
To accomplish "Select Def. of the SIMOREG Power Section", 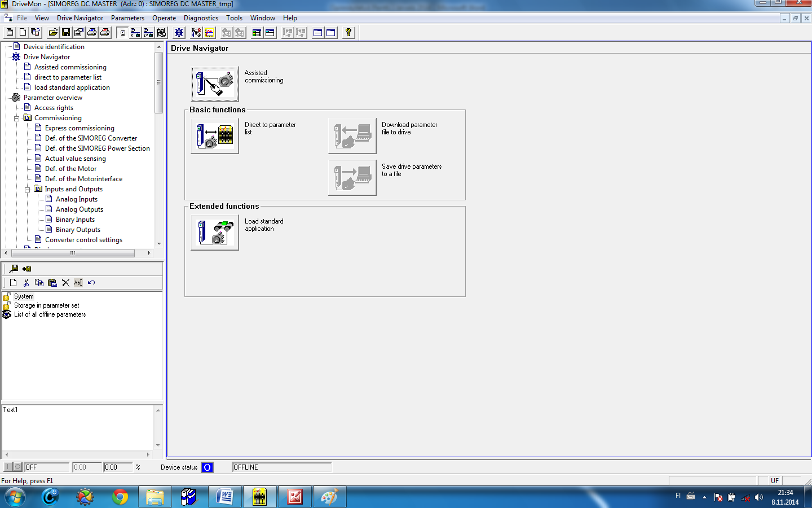I will (98, 148).
